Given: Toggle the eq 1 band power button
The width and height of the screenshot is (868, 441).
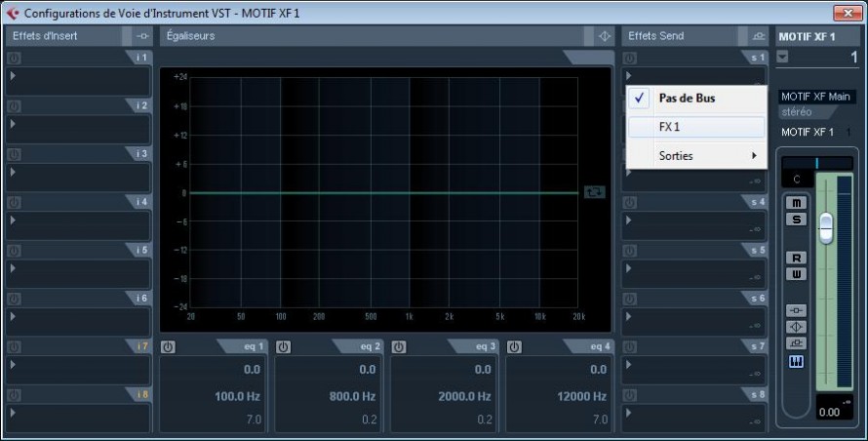Looking at the screenshot, I should 168,346.
